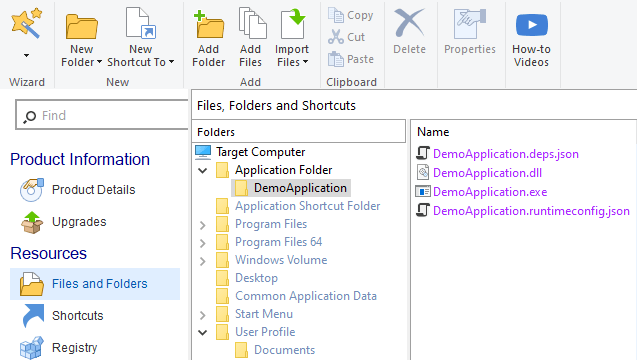Click the Registry cubes icon
This screenshot has height=360, width=637.
pyautogui.click(x=32, y=348)
